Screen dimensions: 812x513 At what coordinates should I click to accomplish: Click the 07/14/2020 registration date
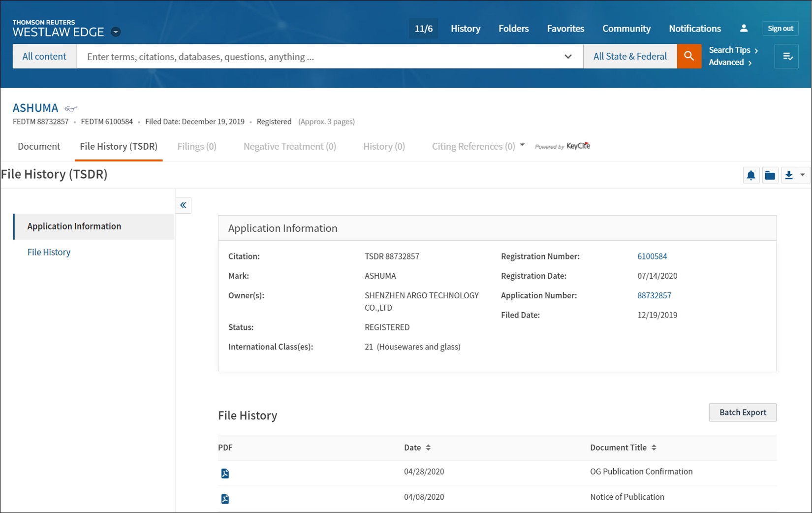tap(657, 276)
